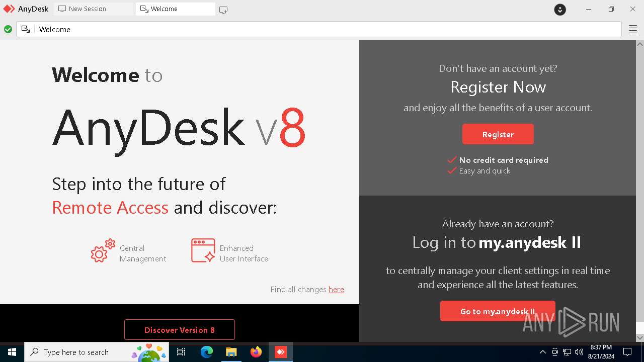Image resolution: width=644 pixels, height=362 pixels.
Task: Open the hamburger main menu
Action: click(633, 30)
